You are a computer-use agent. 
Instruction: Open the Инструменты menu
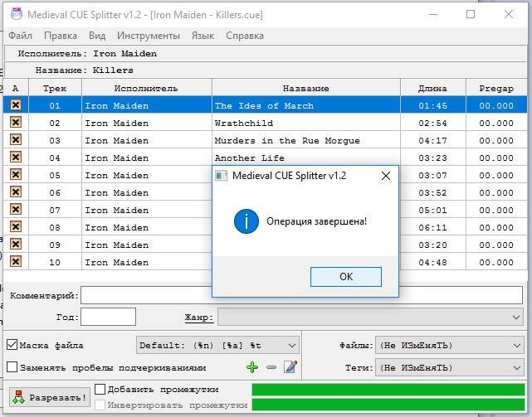coord(149,36)
